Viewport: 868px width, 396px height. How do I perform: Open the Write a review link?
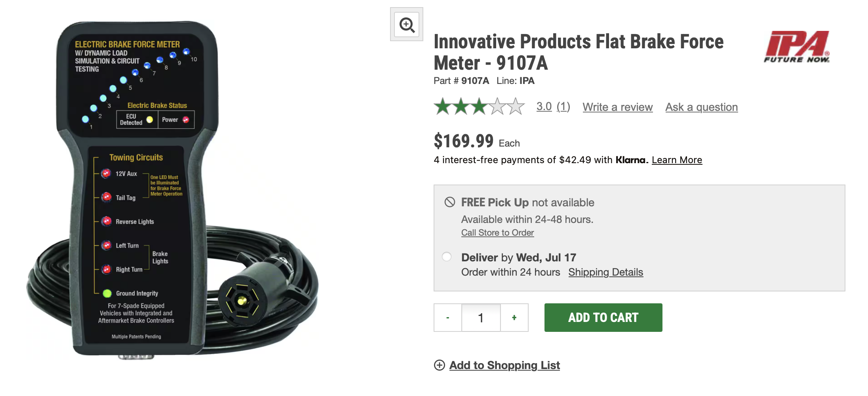(x=617, y=107)
